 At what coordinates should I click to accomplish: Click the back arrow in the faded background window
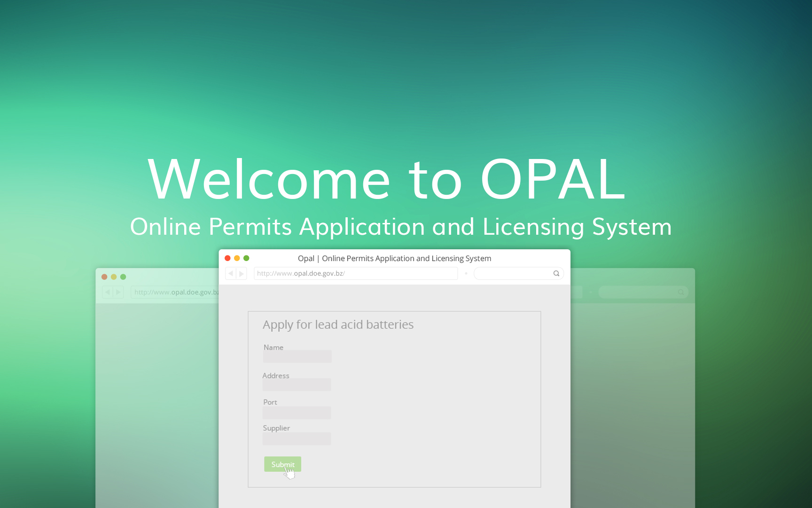tap(108, 292)
